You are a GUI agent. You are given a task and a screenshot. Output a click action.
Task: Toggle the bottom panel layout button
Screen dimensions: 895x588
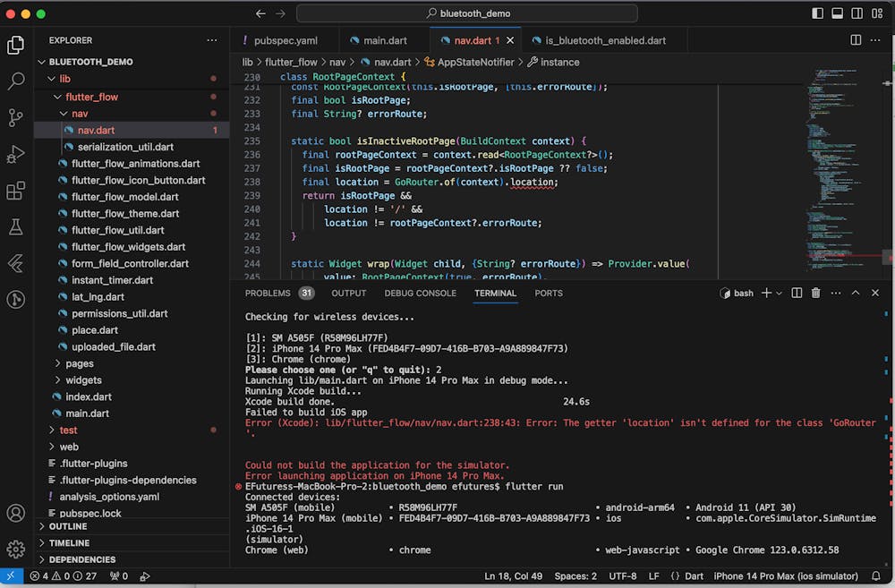point(837,13)
